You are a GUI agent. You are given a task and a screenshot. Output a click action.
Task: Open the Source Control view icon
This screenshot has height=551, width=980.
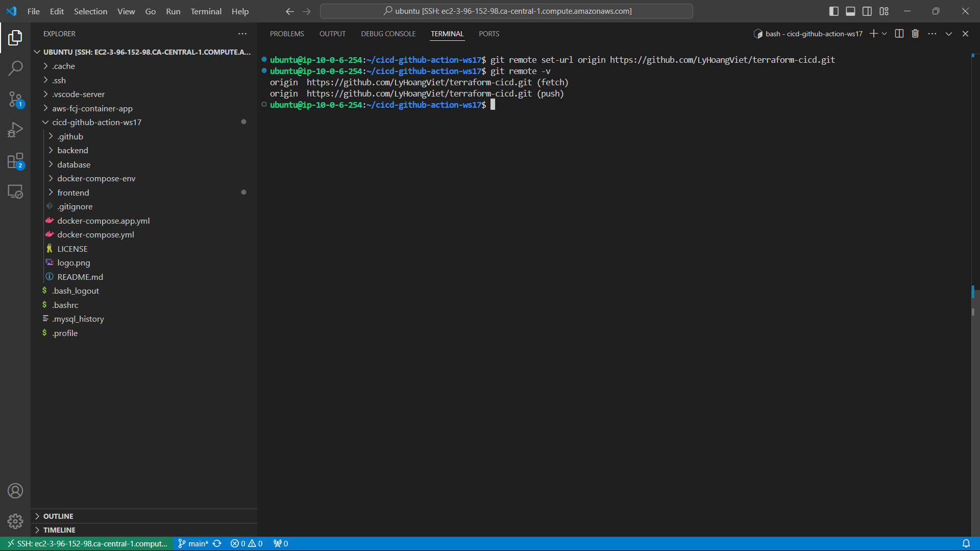(x=15, y=99)
